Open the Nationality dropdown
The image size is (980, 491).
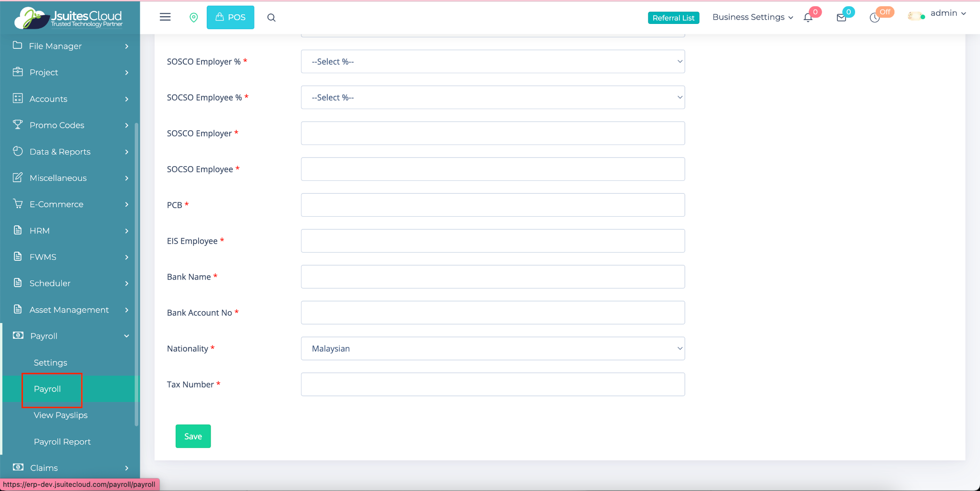tap(492, 349)
